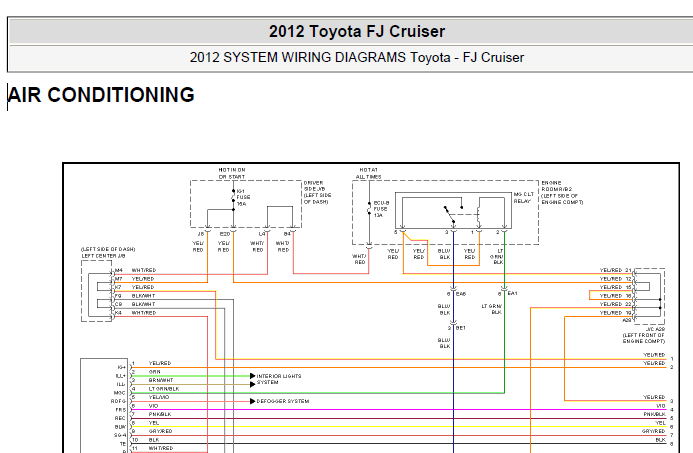Screen dimensions: 693x453
Task: Click the "BLW" terminal label
Action: [x=120, y=427]
